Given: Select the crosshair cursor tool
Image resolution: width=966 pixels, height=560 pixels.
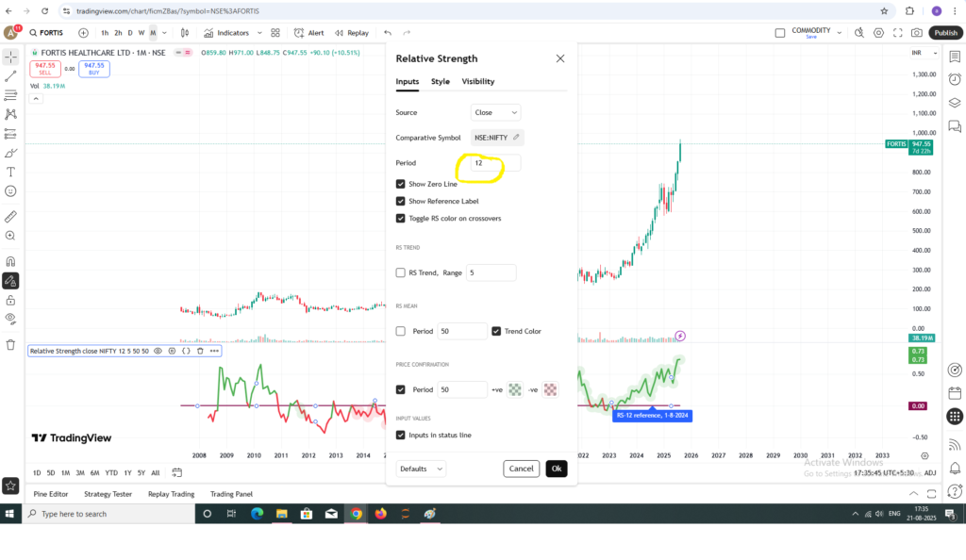Looking at the screenshot, I should (10, 57).
